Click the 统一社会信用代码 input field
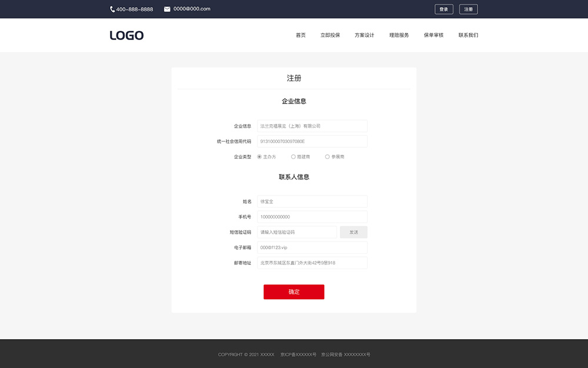 click(x=312, y=141)
